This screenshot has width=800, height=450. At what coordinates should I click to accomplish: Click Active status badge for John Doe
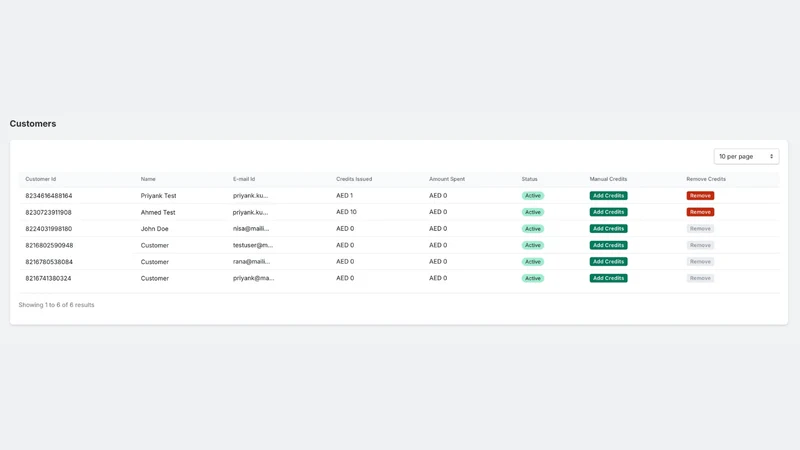533,229
